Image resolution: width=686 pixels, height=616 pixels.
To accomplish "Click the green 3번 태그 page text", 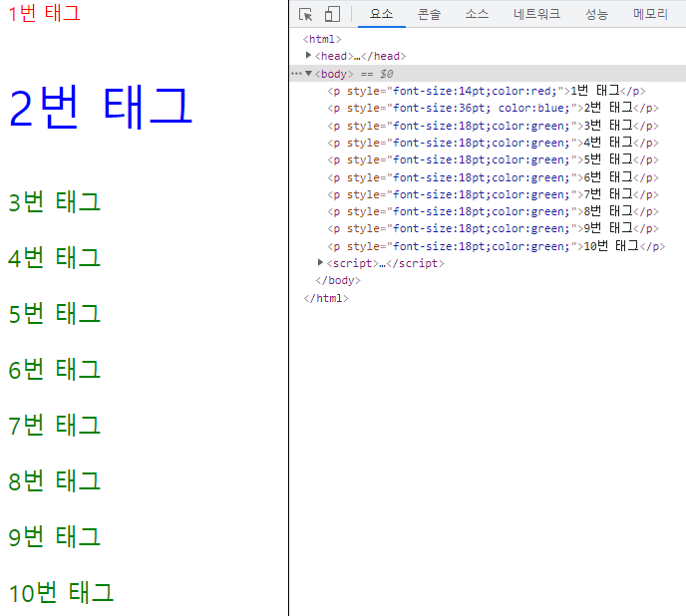I will click(x=54, y=201).
